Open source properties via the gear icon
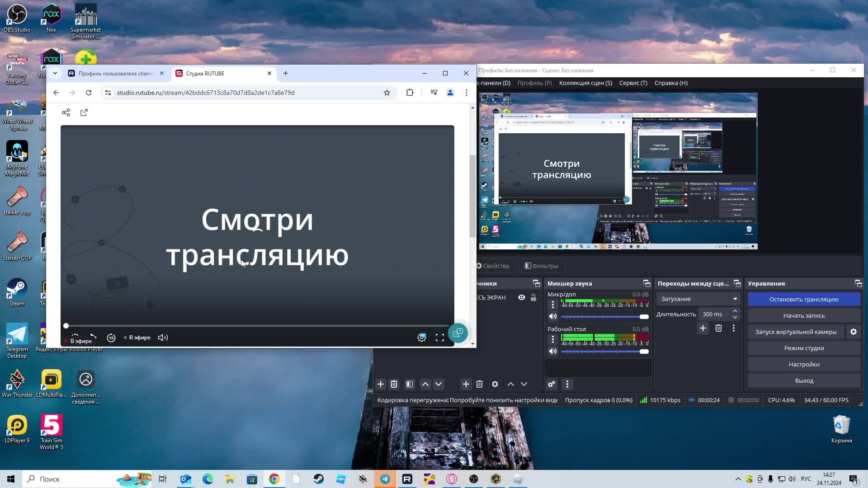The image size is (868, 488). pyautogui.click(x=495, y=384)
